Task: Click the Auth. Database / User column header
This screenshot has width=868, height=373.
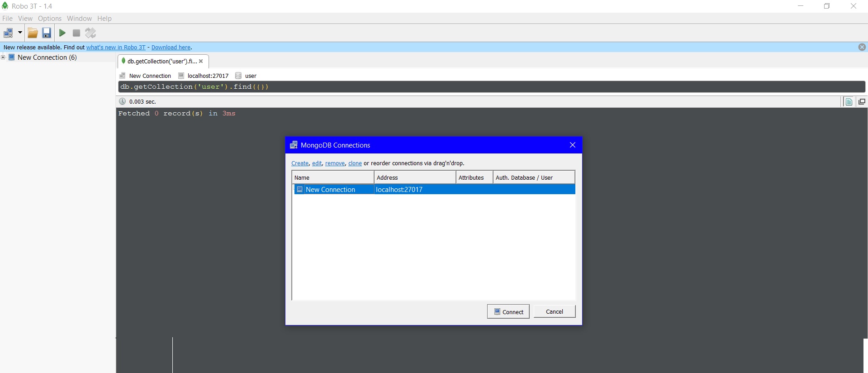Action: (x=534, y=177)
